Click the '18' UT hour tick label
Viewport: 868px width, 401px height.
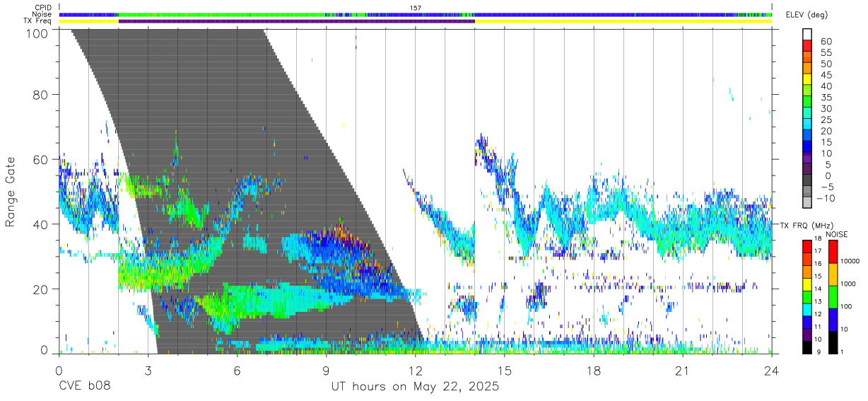coord(594,371)
